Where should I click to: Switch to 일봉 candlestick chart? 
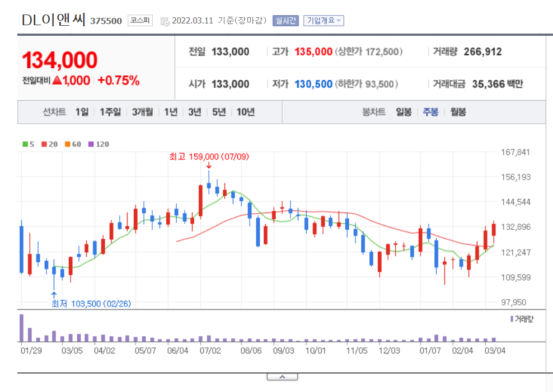(404, 112)
